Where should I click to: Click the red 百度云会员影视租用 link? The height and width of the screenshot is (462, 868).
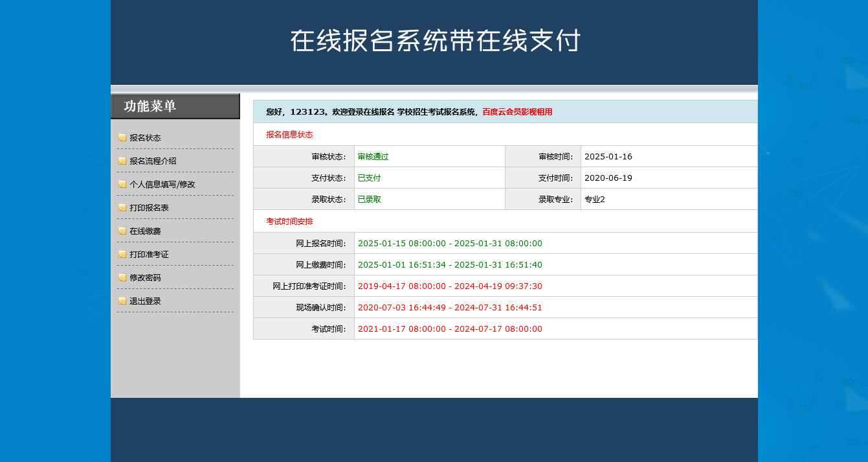tap(517, 112)
